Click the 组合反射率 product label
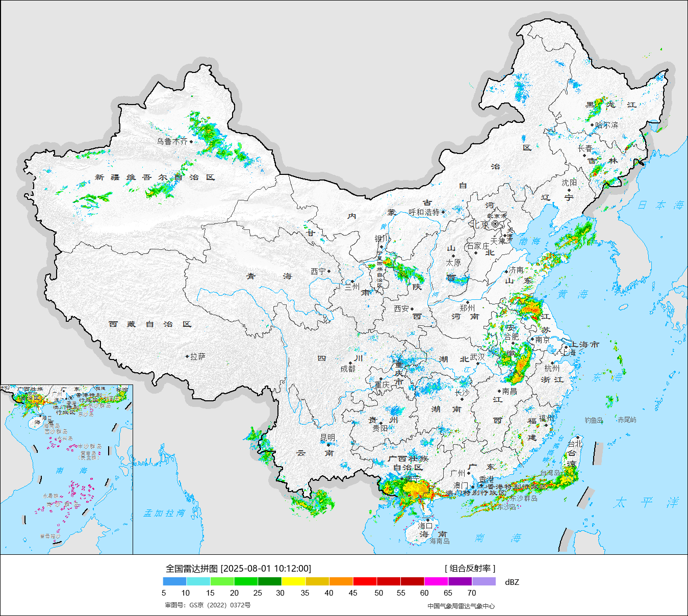The width and height of the screenshot is (688, 616). click(470, 568)
